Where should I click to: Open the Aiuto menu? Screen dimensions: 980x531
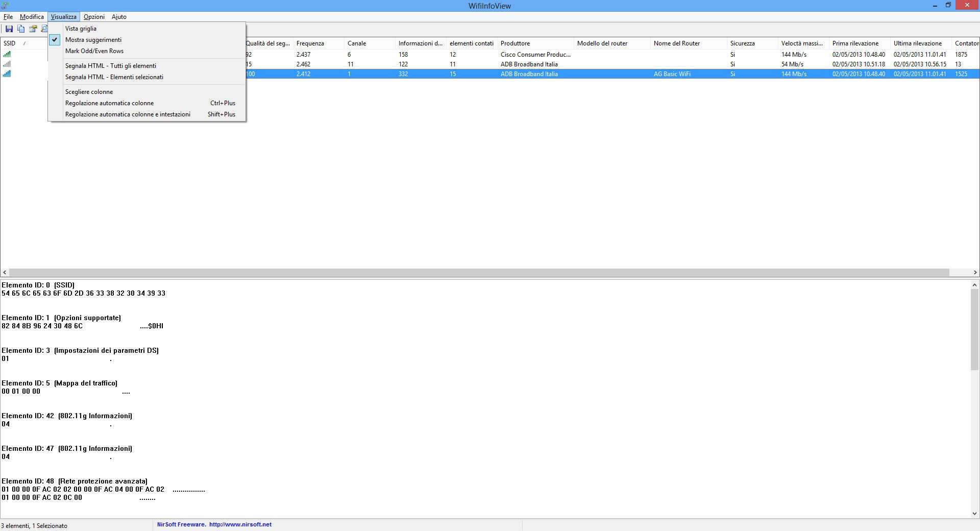point(119,17)
